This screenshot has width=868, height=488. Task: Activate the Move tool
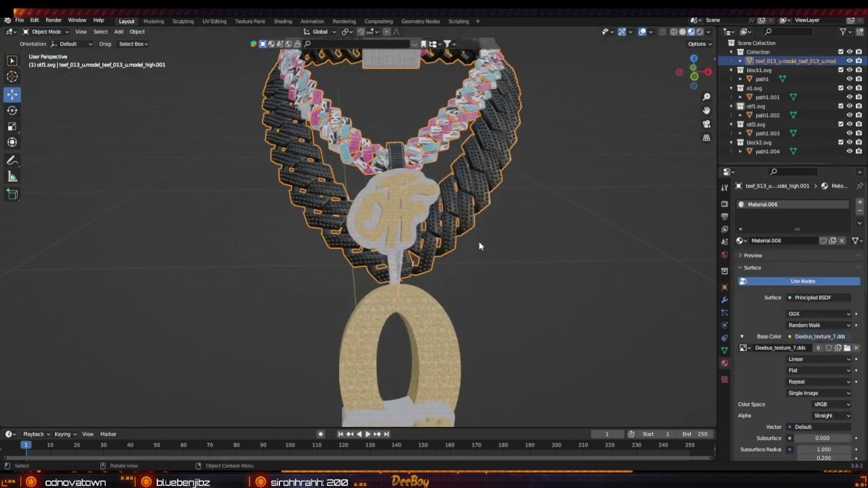12,94
